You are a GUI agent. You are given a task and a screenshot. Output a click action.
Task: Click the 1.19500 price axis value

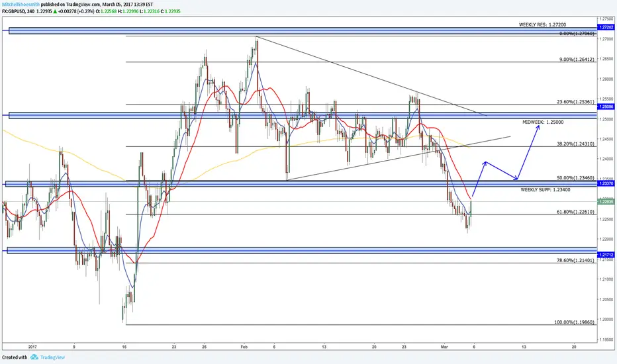click(x=606, y=340)
